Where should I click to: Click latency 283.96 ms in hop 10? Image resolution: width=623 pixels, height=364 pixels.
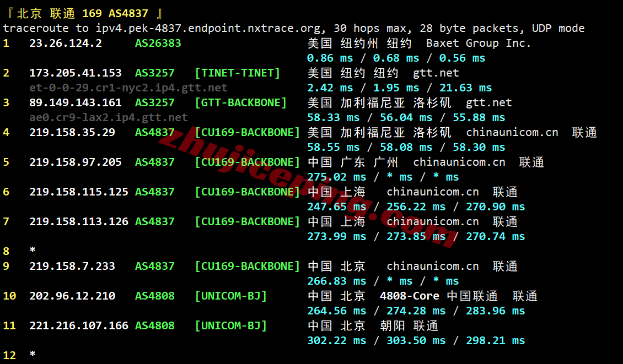click(x=496, y=311)
